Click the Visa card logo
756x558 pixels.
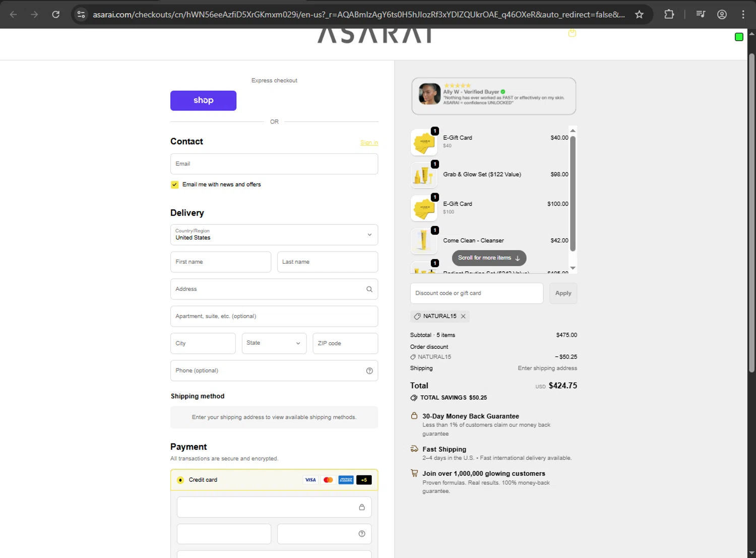pyautogui.click(x=310, y=480)
